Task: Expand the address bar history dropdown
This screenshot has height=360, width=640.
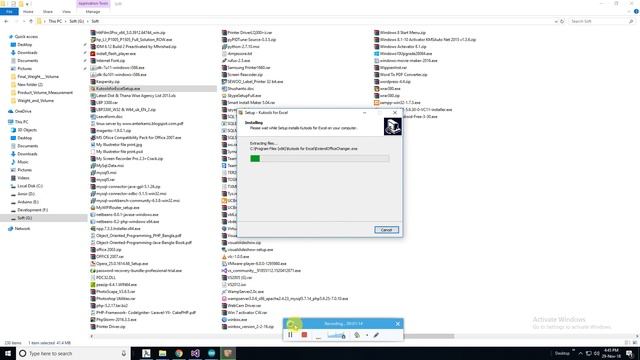Action: (556, 21)
